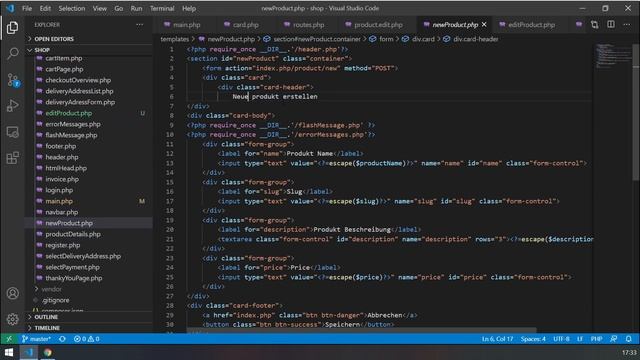Open the Run menu
Viewport: 640px width, 360px height.
tap(136, 8)
